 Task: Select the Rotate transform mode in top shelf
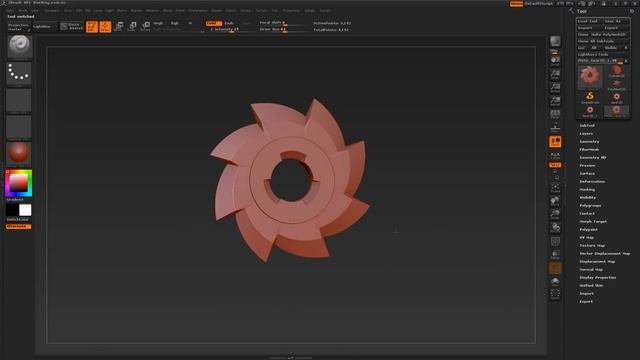(x=146, y=27)
